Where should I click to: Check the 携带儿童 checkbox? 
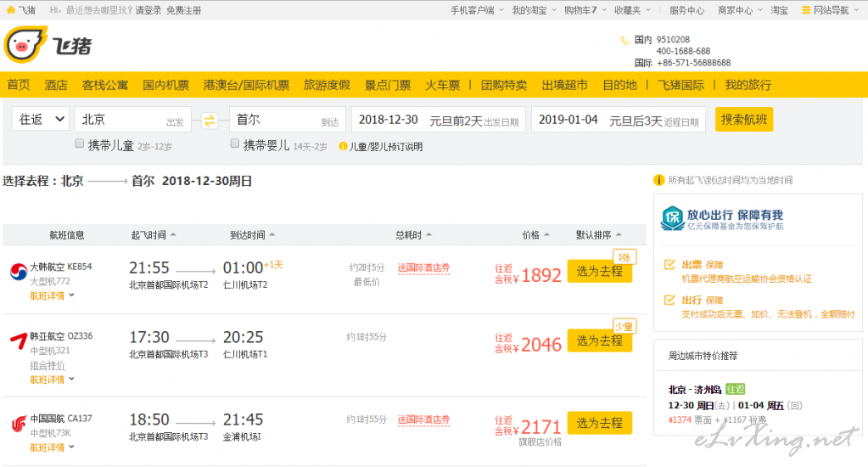pos(79,144)
